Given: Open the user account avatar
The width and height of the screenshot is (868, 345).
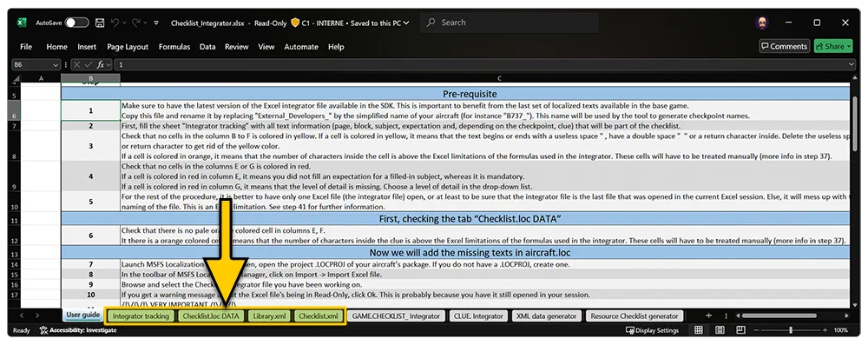Looking at the screenshot, I should (762, 23).
